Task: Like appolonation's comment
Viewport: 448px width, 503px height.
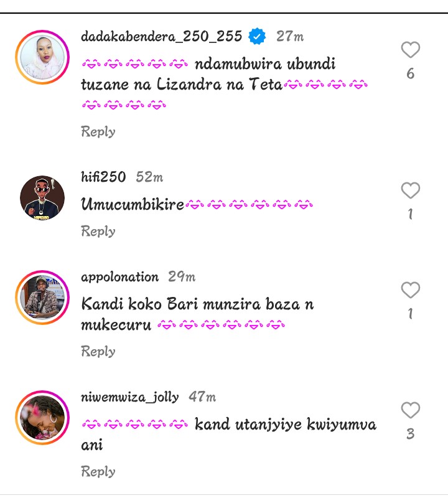Action: [x=410, y=290]
